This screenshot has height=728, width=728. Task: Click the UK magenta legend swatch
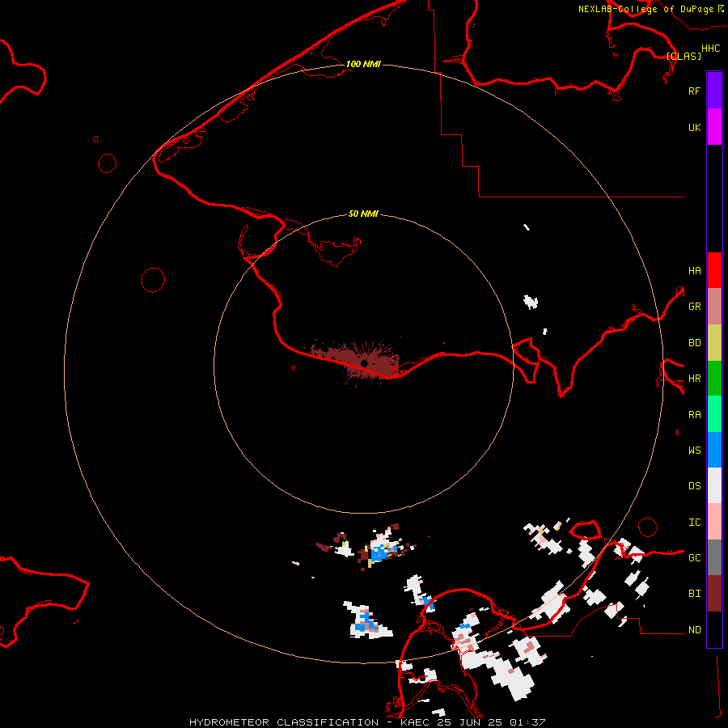(x=714, y=127)
